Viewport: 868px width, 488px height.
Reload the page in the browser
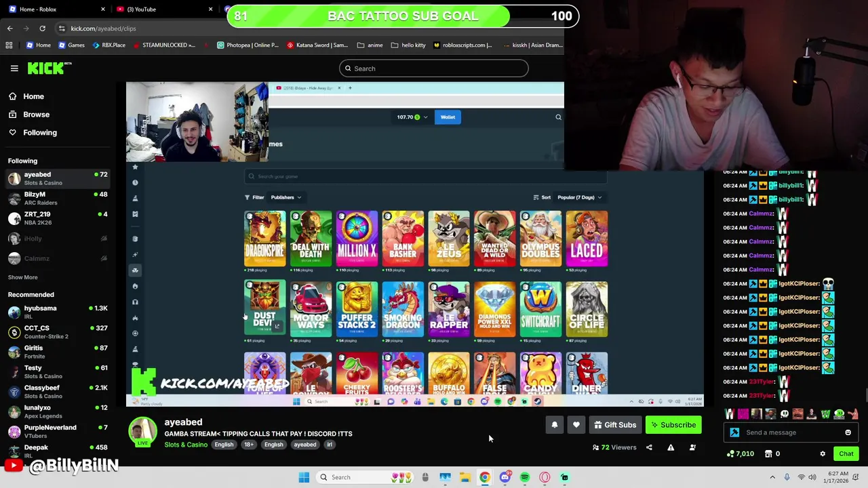[x=42, y=28]
